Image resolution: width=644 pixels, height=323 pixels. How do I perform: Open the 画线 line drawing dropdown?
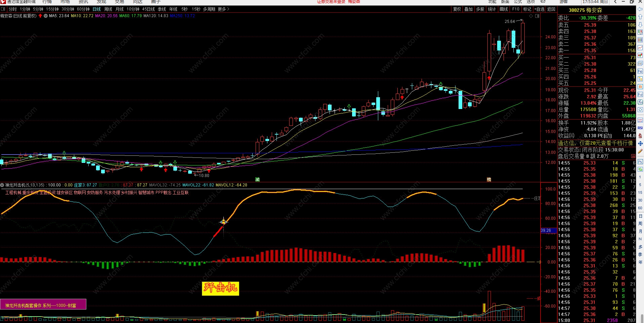click(504, 9)
